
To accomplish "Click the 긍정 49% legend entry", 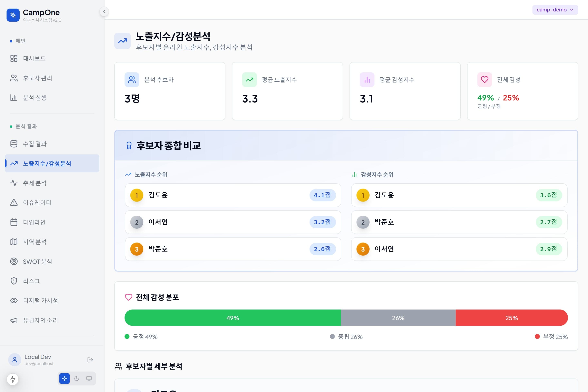I will [x=141, y=337].
